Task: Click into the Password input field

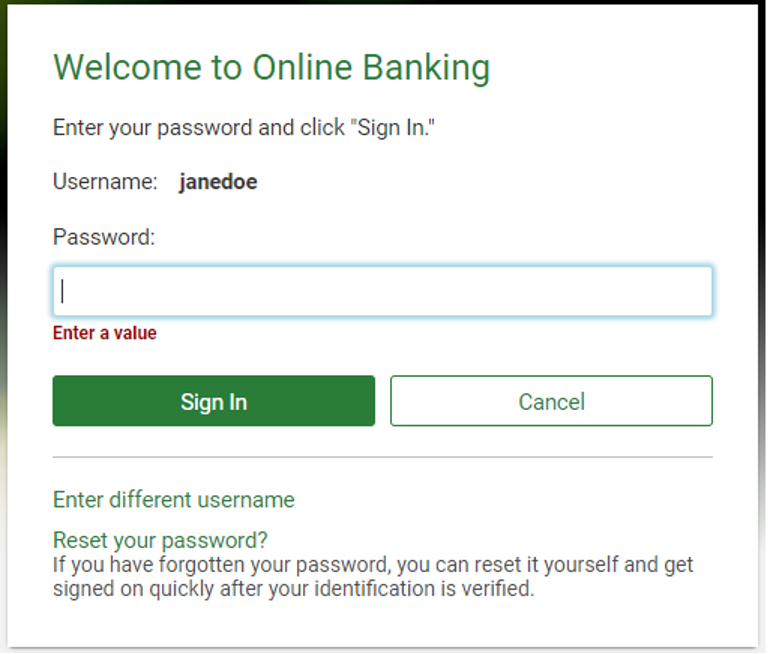Action: 382,291
